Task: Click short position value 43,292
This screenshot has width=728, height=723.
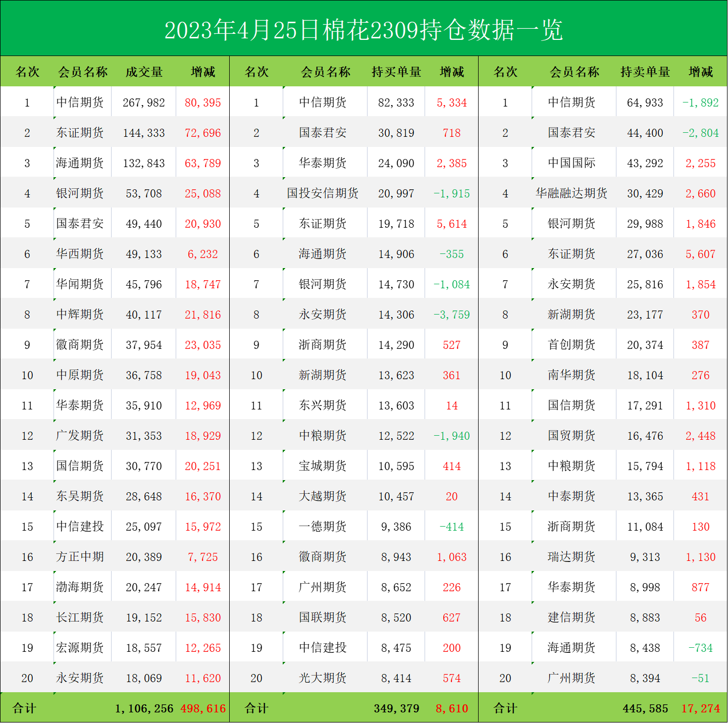Action: (x=645, y=163)
